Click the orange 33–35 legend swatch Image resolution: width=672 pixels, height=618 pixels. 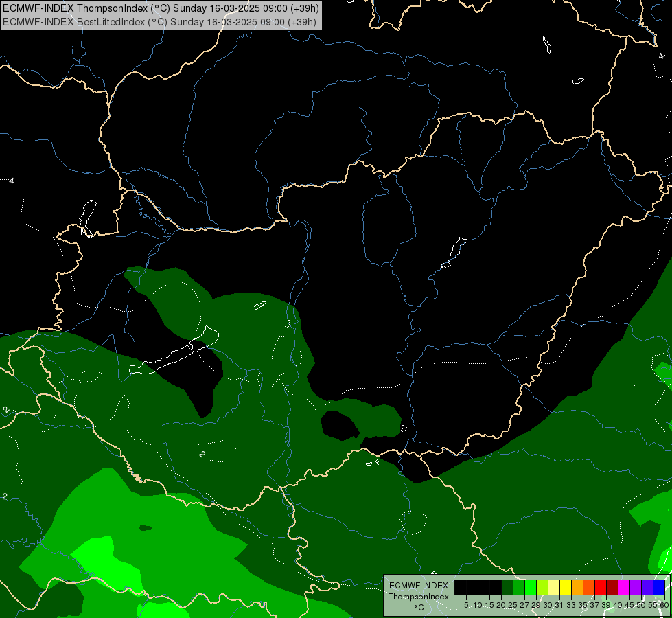(577, 588)
